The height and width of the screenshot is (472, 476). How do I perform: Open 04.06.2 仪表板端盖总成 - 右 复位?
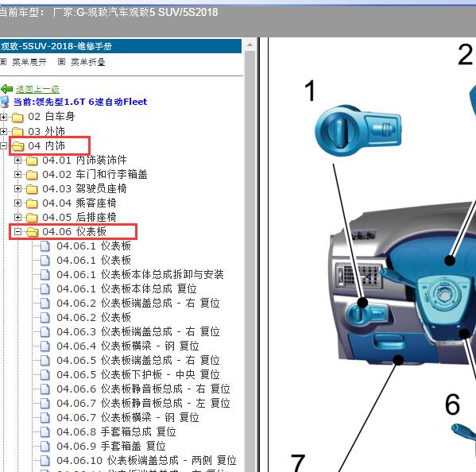click(138, 303)
